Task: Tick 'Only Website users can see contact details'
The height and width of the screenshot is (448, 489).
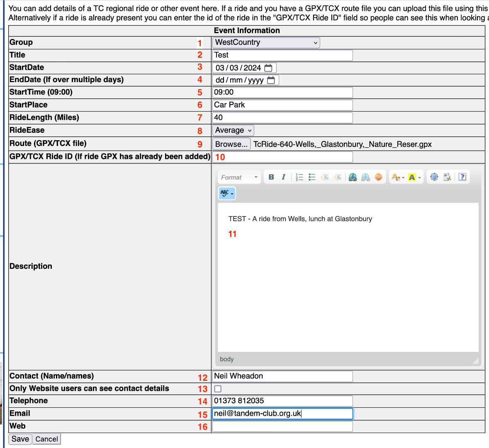Action: pyautogui.click(x=218, y=389)
